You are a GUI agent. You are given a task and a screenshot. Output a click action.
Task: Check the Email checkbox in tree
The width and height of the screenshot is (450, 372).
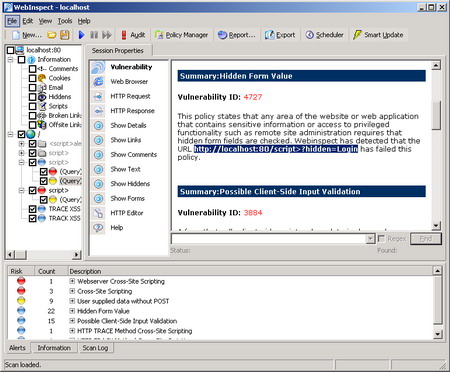[x=32, y=87]
